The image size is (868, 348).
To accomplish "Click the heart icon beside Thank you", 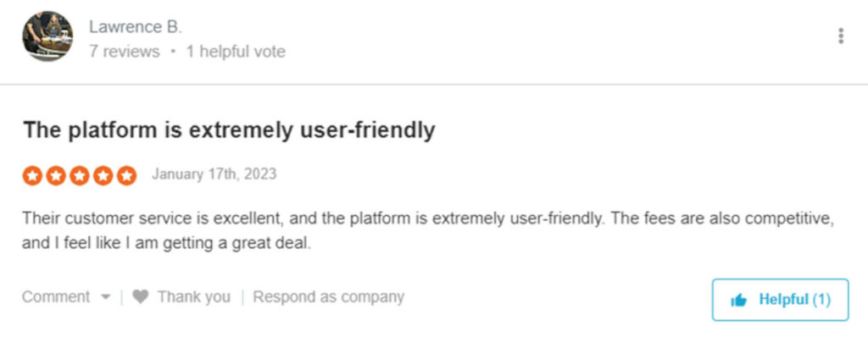I will 141,297.
